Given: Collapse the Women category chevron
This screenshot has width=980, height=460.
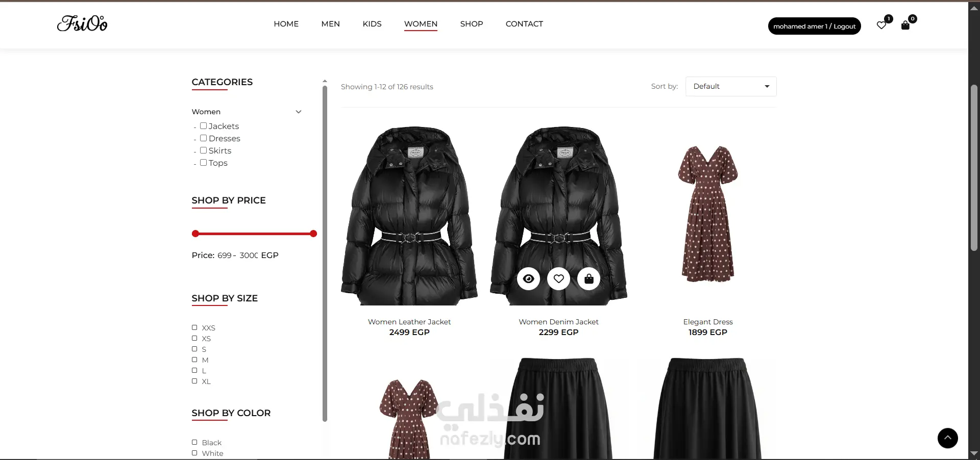Looking at the screenshot, I should 299,112.
